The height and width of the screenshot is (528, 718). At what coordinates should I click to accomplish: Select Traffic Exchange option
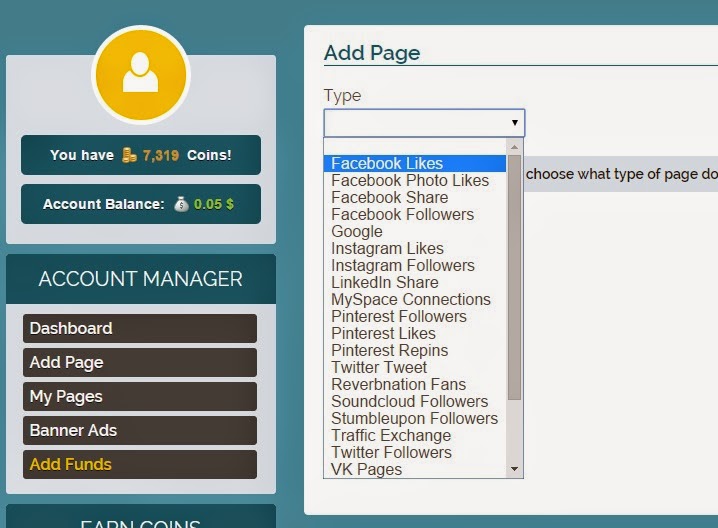(x=414, y=435)
